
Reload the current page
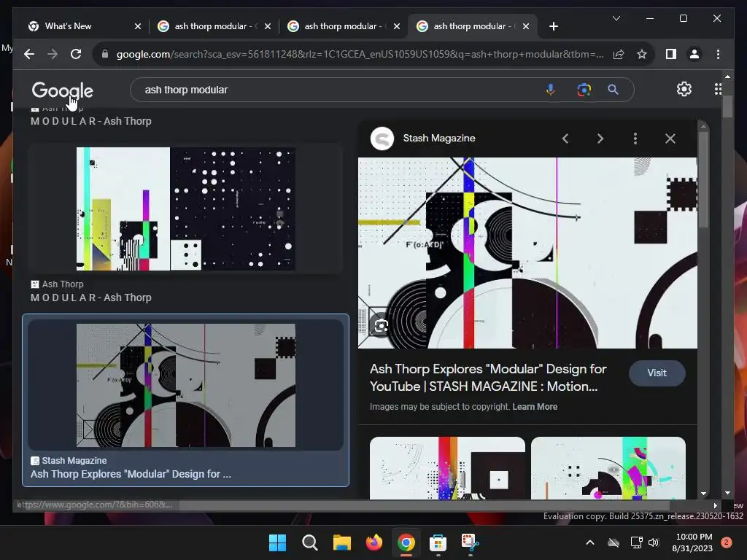[x=76, y=54]
